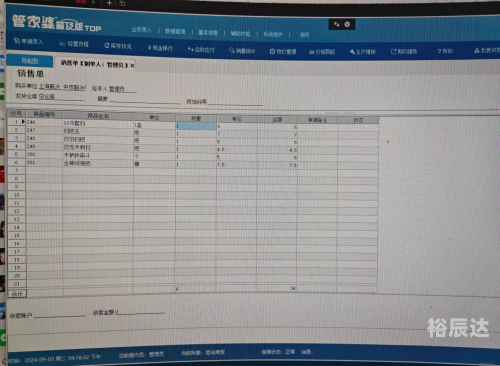Click the 管家婆 logo in the header
Viewport: 500px width, 366px height.
[x=57, y=23]
